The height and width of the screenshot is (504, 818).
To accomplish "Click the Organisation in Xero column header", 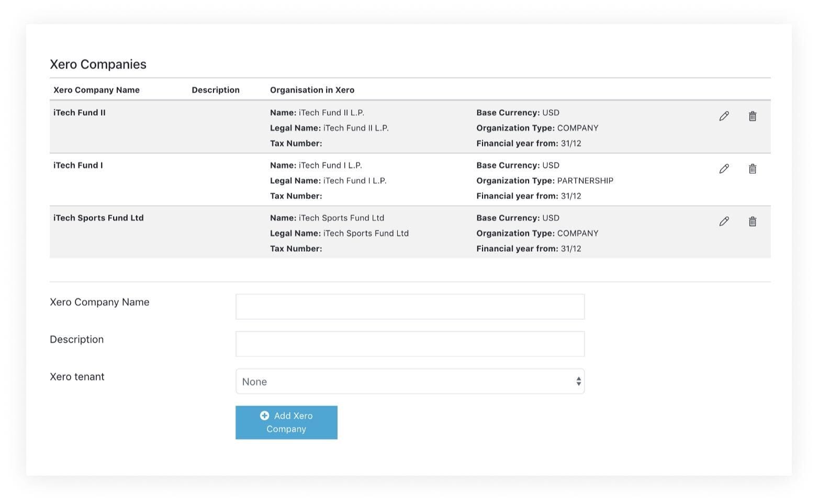I will coord(312,90).
